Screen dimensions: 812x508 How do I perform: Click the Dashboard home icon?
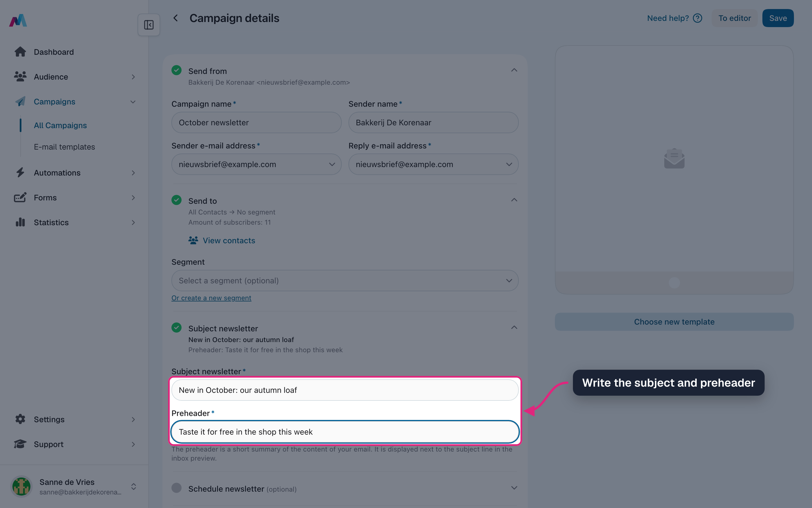(x=20, y=52)
